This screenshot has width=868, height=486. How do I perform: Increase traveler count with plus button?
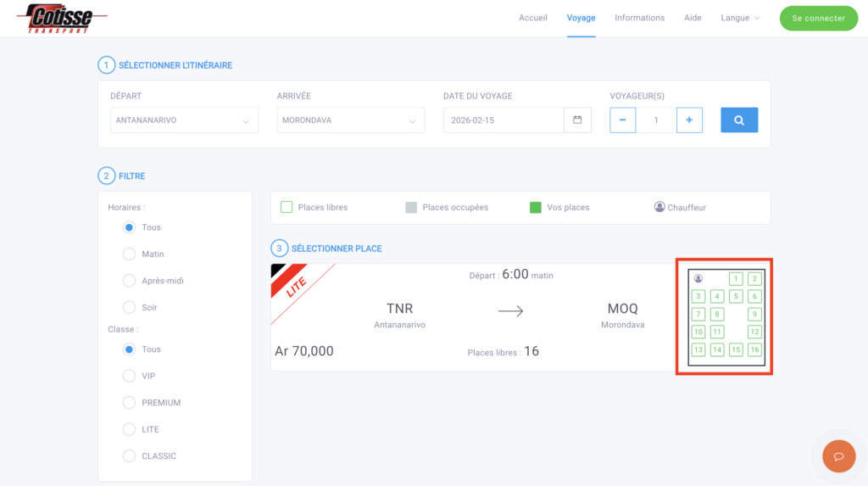point(689,120)
